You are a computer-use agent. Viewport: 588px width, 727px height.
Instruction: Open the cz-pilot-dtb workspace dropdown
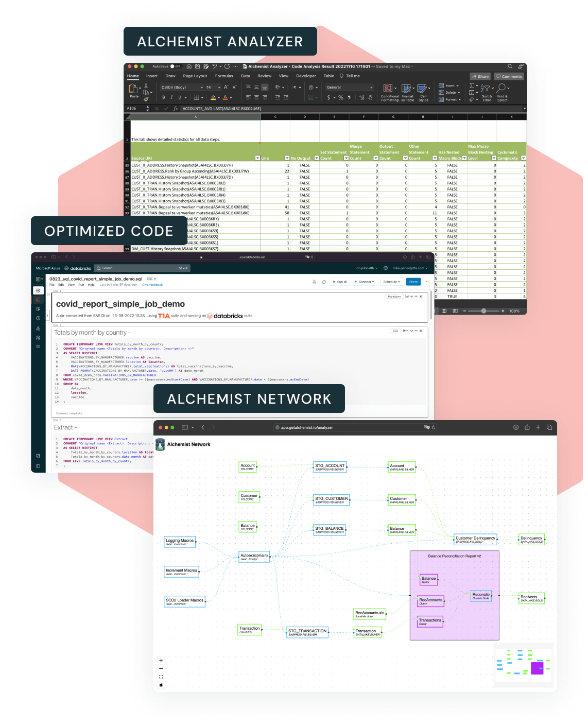coord(367,268)
